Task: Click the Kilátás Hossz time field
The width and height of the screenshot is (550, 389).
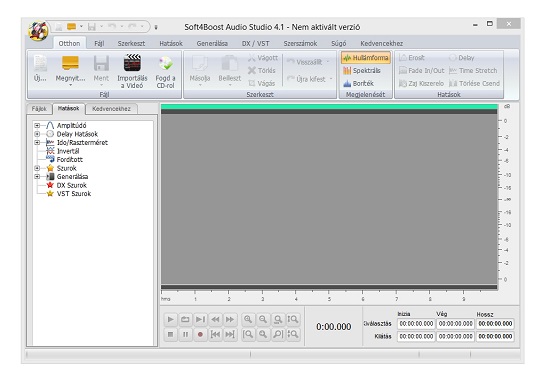Action: [x=495, y=336]
